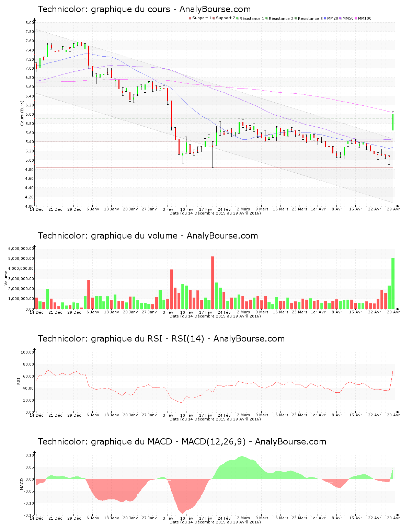This screenshot has height=532, width=412.
Task: Select the Résistance 3 legend item
Action: [308, 19]
